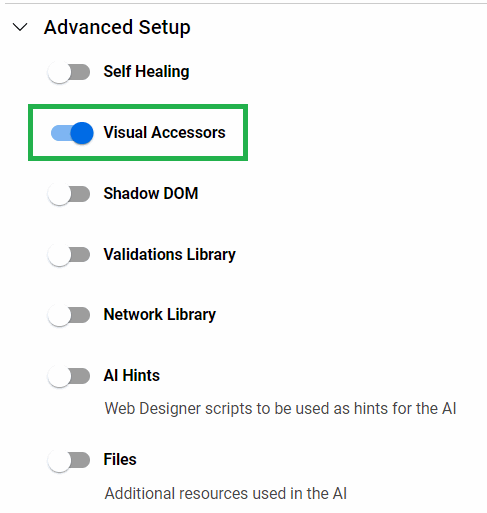Switch on the Network Library toggle

[69, 315]
